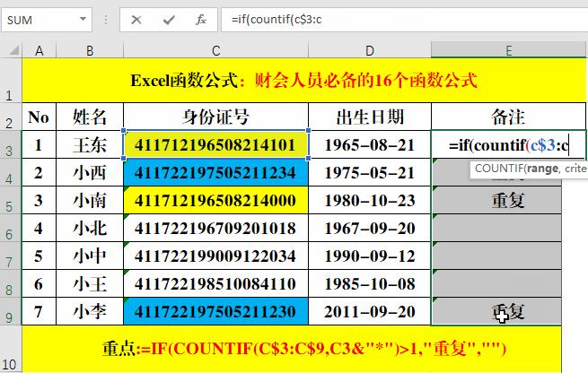This screenshot has height=373, width=588.
Task: Click the formula bar options dots handle
Action: (x=106, y=20)
